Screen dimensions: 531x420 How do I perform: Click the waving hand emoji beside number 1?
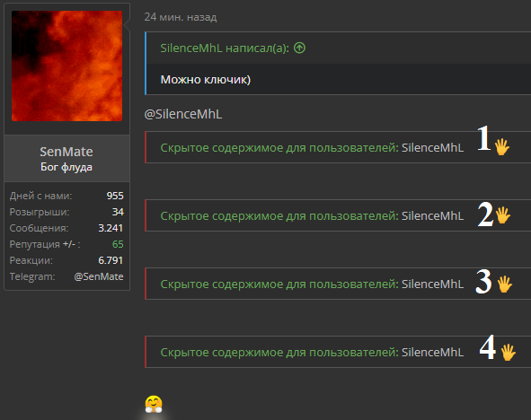[501, 147]
